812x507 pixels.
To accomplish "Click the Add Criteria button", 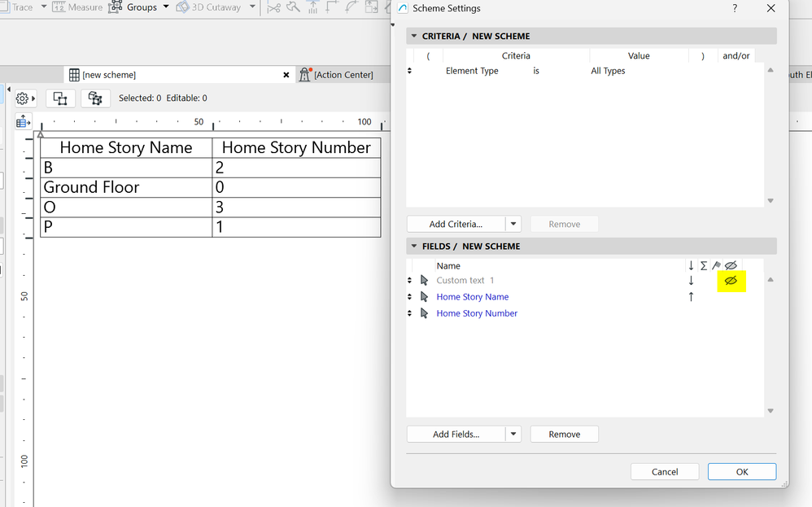I will (x=456, y=225).
